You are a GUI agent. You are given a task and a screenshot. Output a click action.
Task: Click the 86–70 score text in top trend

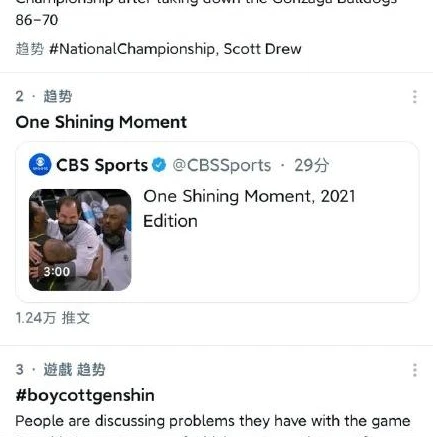37,20
